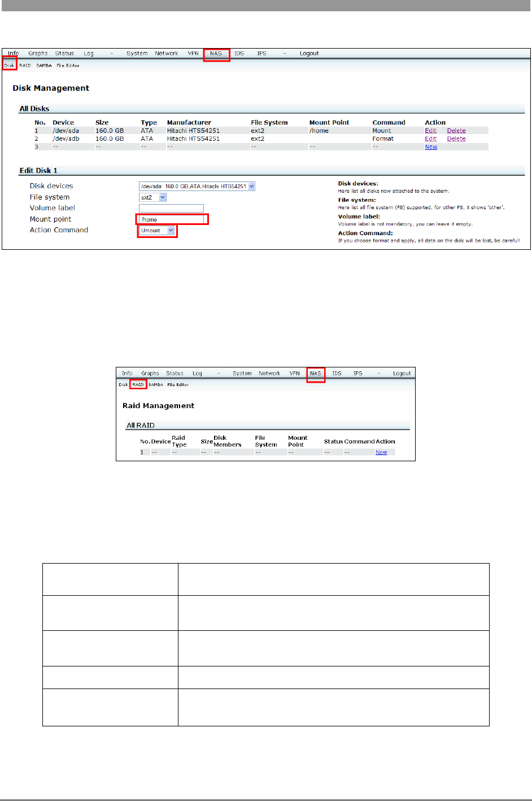Click Logout in the Raid Management screenshot
Screen dimensions: 532x801
[402, 374]
